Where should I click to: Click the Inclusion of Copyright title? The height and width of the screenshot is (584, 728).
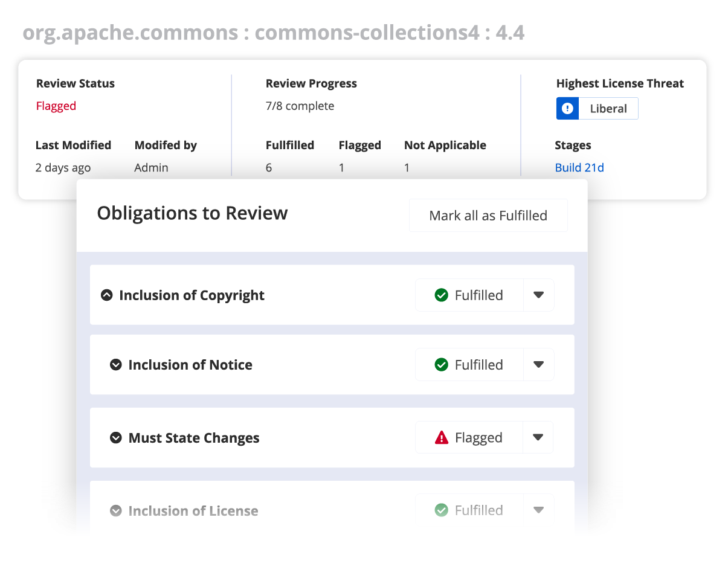pos(192,295)
